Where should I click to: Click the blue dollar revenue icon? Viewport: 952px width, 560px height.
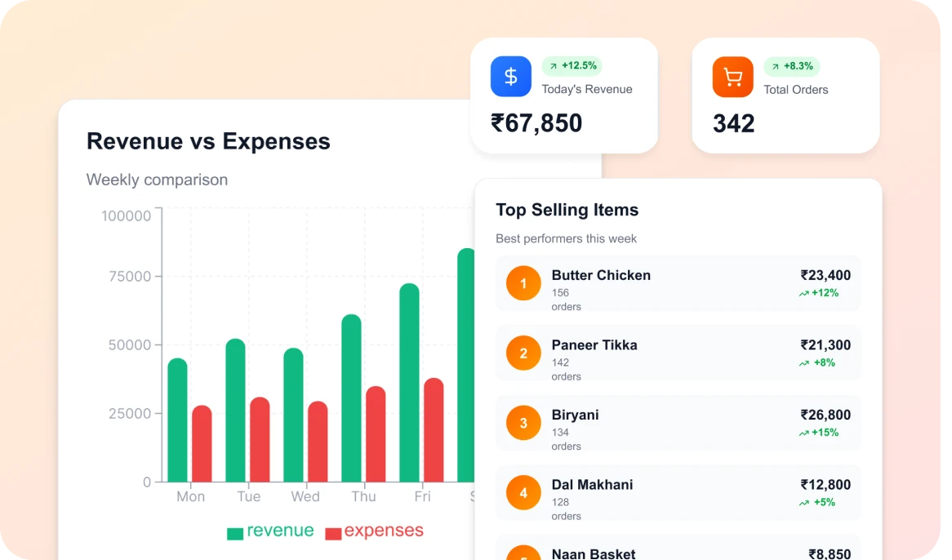510,77
